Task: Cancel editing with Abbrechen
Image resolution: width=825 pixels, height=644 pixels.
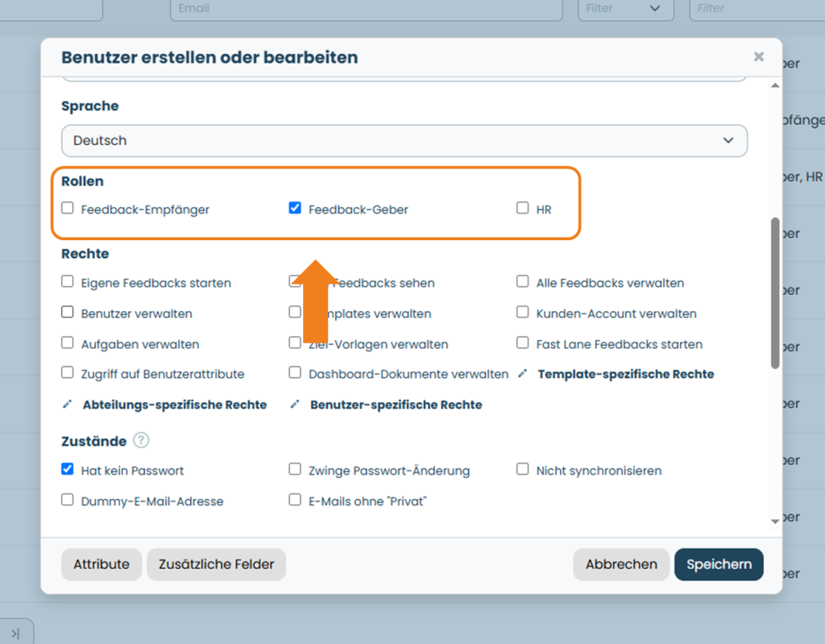Action: (x=621, y=564)
